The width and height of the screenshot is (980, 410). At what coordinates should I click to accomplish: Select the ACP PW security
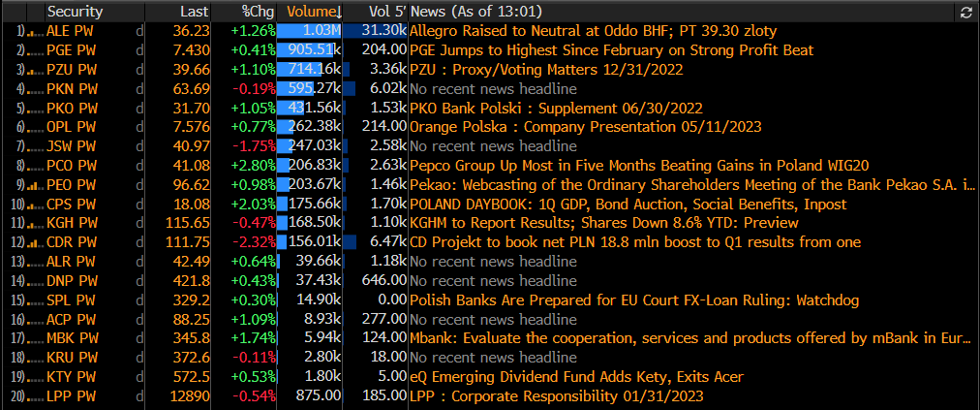[72, 320]
